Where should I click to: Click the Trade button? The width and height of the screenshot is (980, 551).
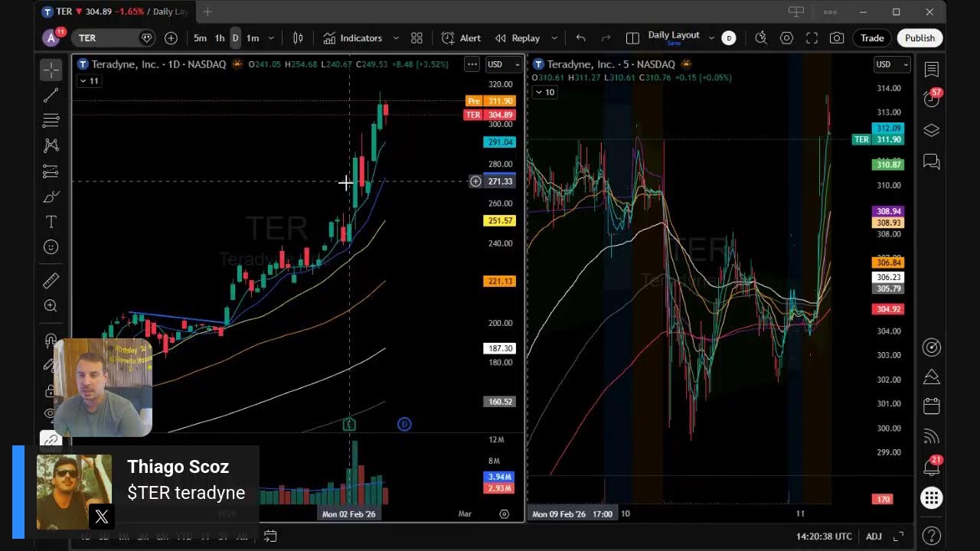pos(872,38)
